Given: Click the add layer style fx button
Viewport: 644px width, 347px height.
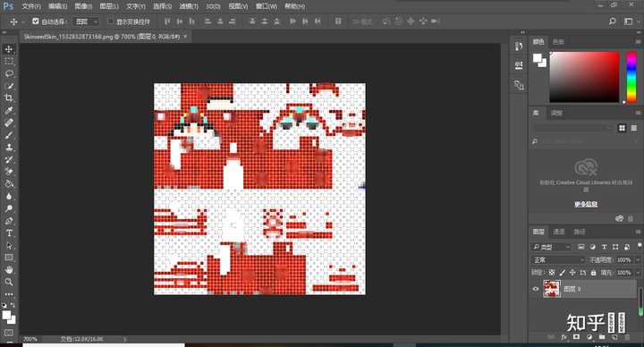Looking at the screenshot, I should [x=563, y=337].
